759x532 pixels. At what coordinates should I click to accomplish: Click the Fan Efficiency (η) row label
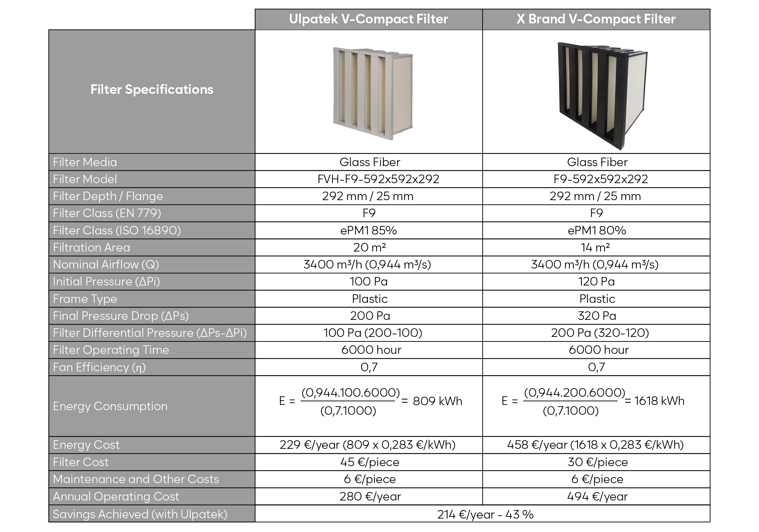point(99,367)
